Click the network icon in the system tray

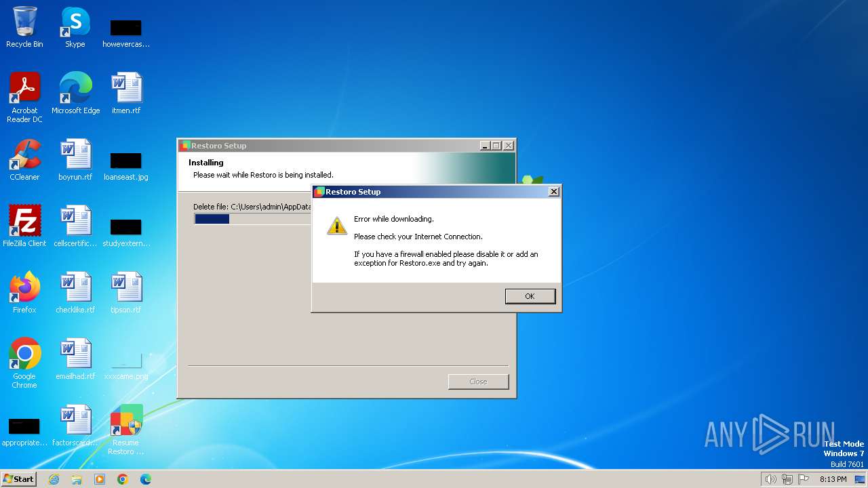[787, 479]
